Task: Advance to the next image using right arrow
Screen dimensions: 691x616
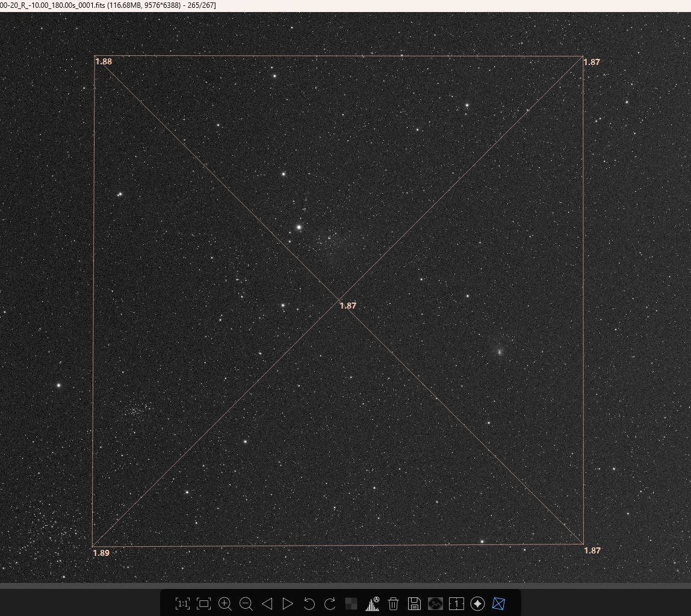Action: click(x=288, y=603)
